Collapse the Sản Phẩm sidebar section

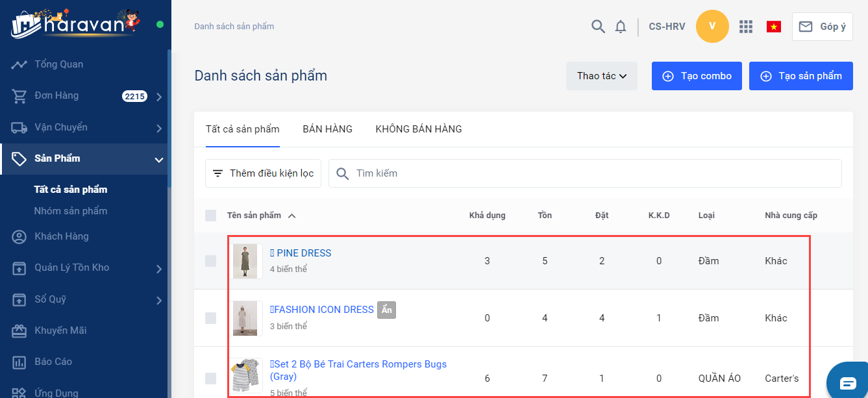[158, 159]
